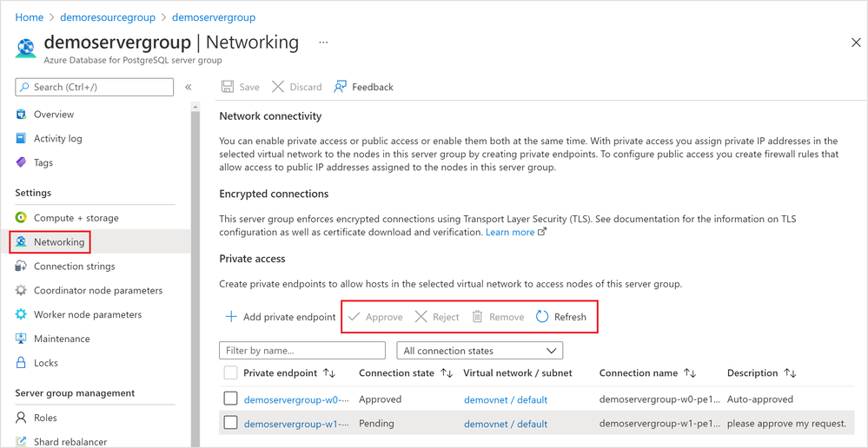Collapse the sidebar with double-chevron icon

tap(189, 87)
